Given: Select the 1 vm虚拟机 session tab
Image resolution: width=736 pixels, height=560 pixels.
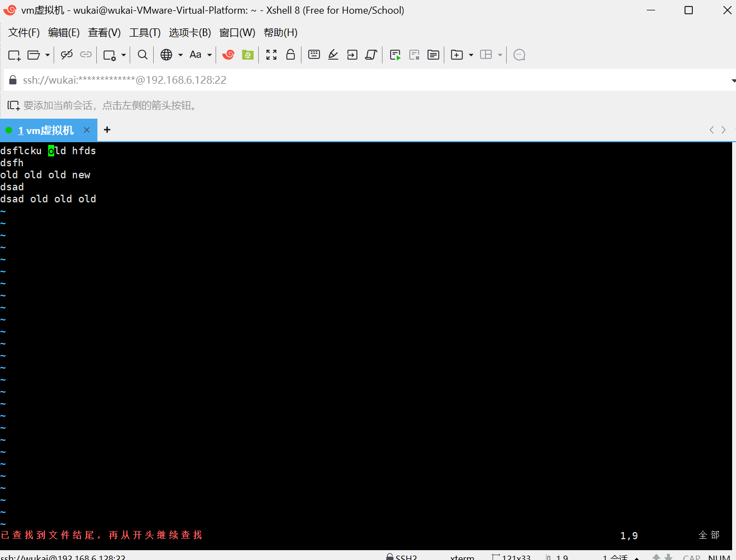Looking at the screenshot, I should click(46, 130).
